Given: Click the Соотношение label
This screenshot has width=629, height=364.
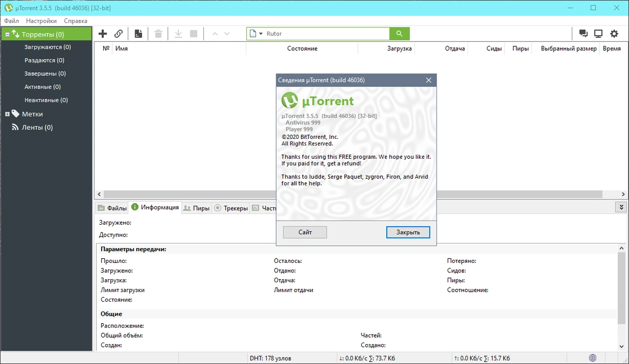Looking at the screenshot, I should [468, 290].
